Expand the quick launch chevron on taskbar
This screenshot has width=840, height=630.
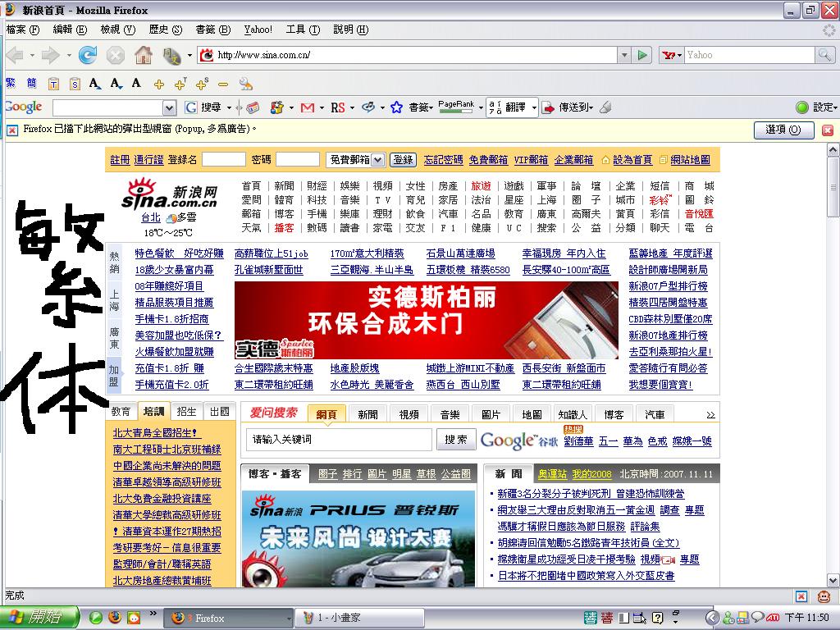pos(153,614)
